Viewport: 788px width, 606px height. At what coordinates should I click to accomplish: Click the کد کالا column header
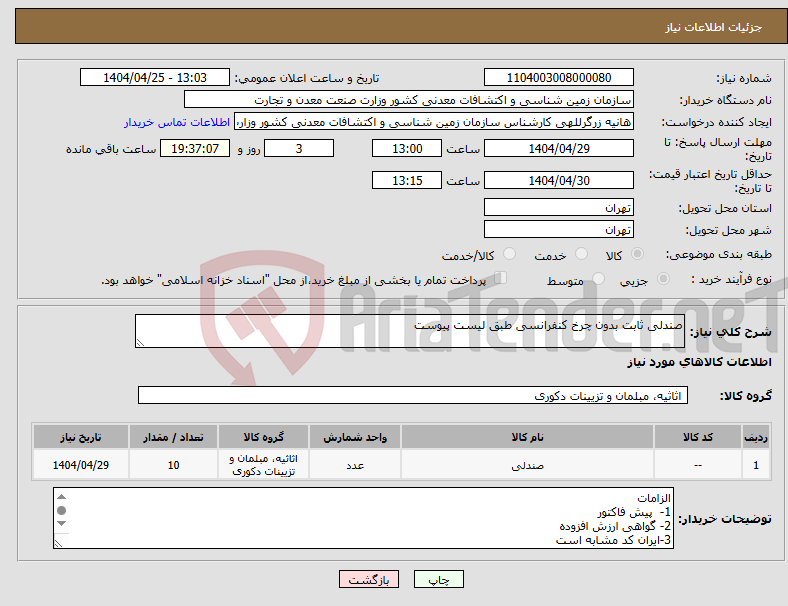[698, 437]
